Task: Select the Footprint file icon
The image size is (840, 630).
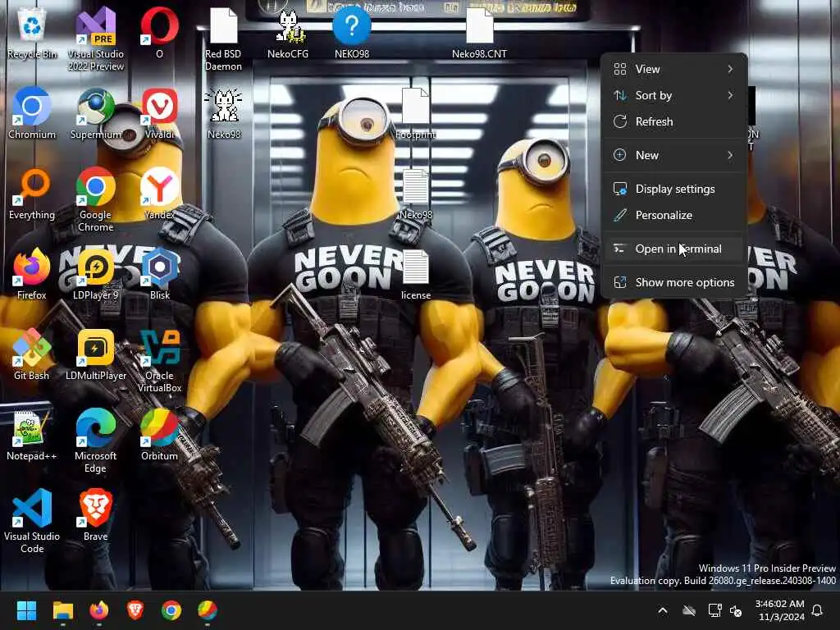Action: pos(415,113)
